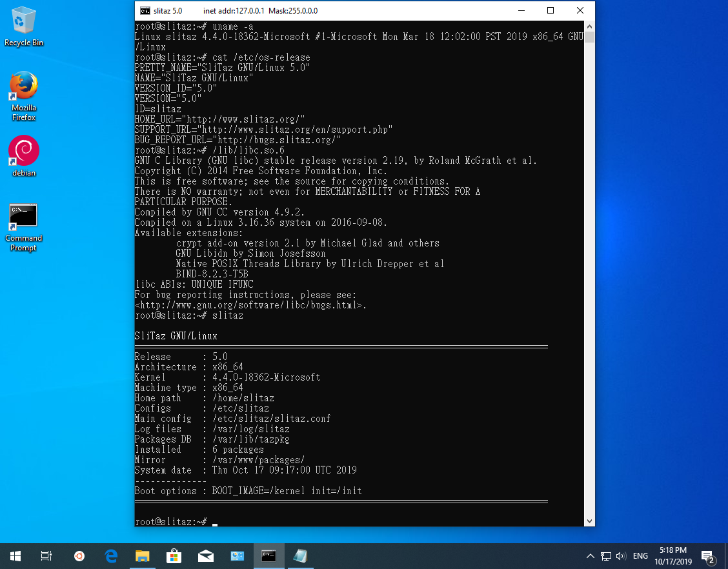Click the "Kernel : 4.4.0-18362-Microsoft" row
Screen dimensions: 728x569
tap(227, 377)
